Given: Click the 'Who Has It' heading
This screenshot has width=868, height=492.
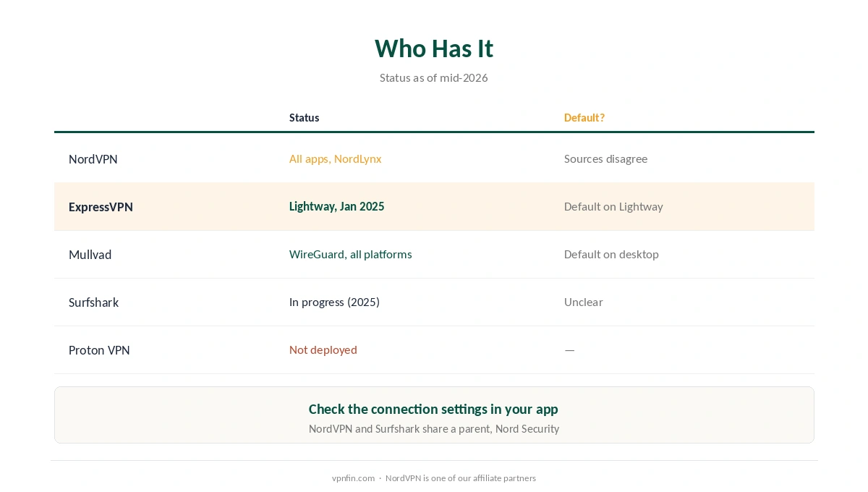Looking at the screenshot, I should (x=434, y=48).
